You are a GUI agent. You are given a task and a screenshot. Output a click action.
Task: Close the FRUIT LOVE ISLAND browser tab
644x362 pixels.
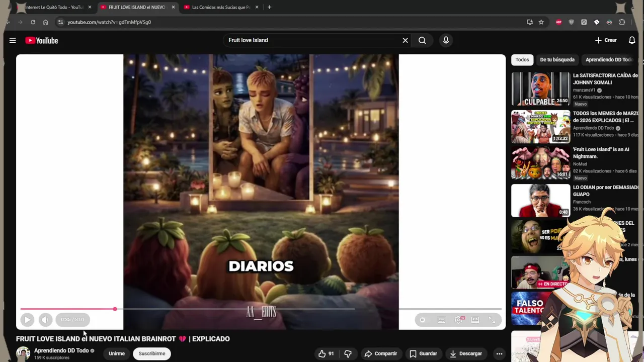pyautogui.click(x=173, y=7)
